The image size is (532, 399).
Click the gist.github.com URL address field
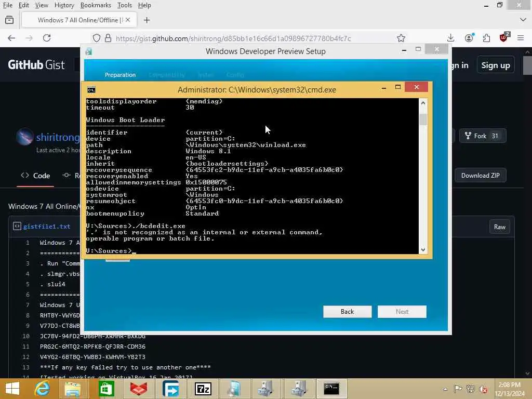tap(233, 38)
